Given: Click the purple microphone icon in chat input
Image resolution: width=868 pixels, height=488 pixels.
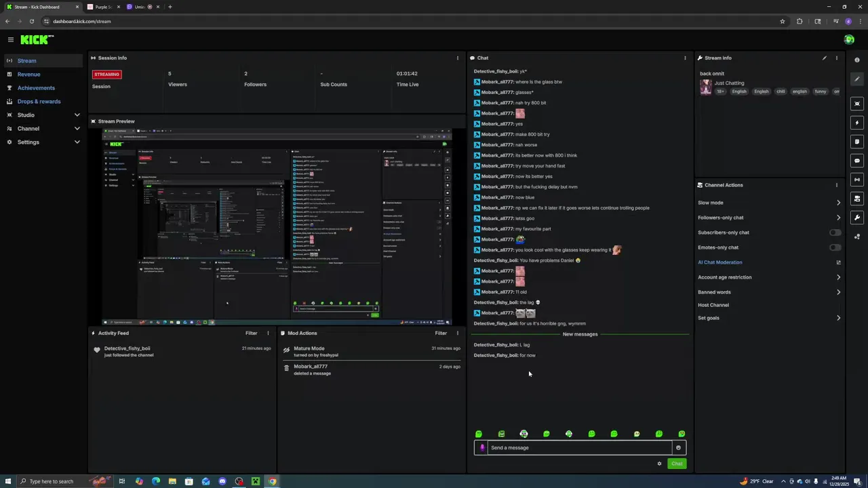Looking at the screenshot, I should point(482,447).
